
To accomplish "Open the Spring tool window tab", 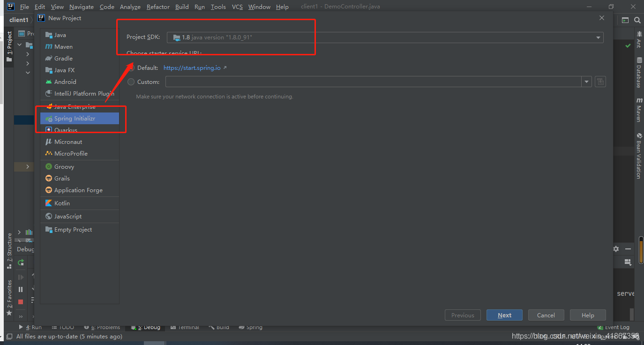I will [x=251, y=327].
